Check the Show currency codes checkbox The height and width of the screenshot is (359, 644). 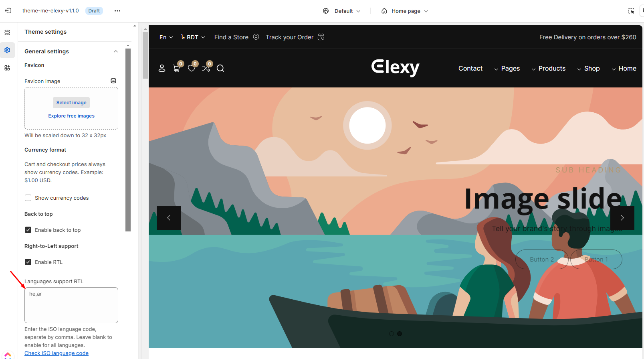click(x=28, y=198)
